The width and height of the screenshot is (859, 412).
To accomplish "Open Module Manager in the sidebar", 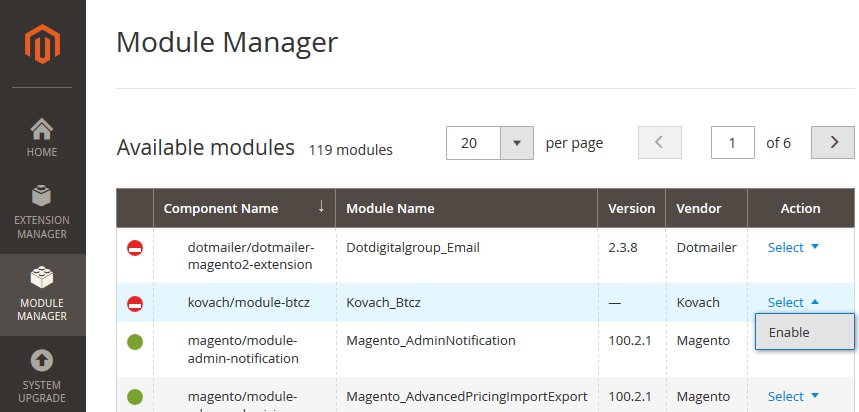I will pyautogui.click(x=42, y=295).
